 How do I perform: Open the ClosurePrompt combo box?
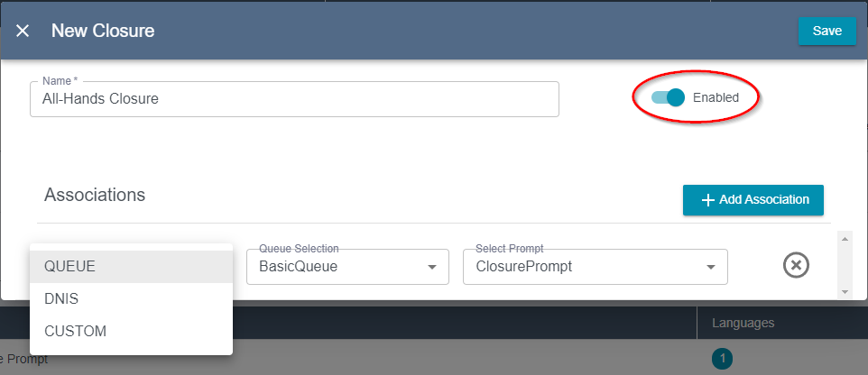(x=596, y=267)
